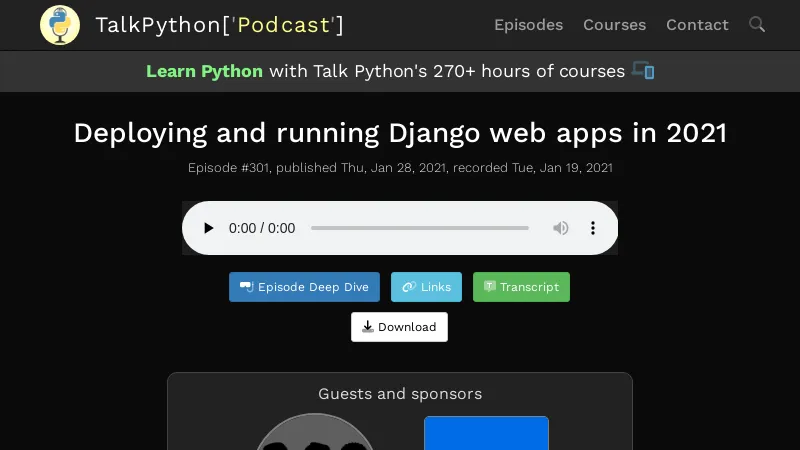The image size is (800, 450).
Task: Click the TalkPython['Podcast'] site title
Action: (x=219, y=25)
